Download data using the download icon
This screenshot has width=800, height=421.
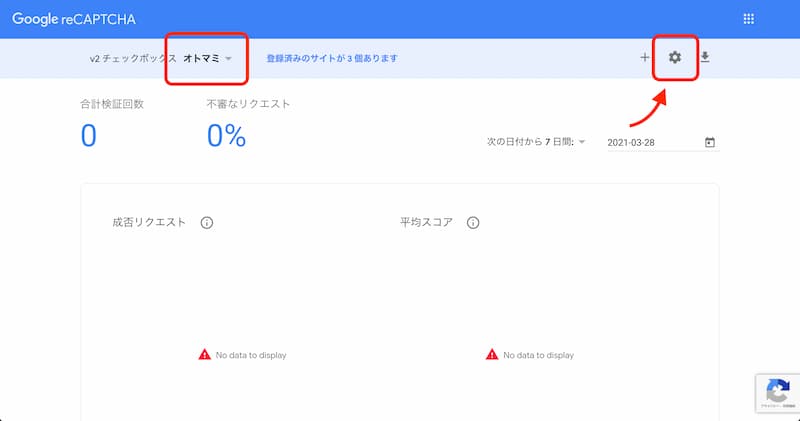(x=705, y=57)
